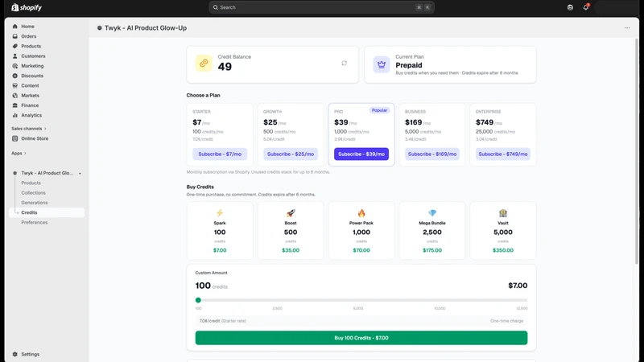Click the Spark lightning icon
The image size is (644, 362).
point(220,213)
